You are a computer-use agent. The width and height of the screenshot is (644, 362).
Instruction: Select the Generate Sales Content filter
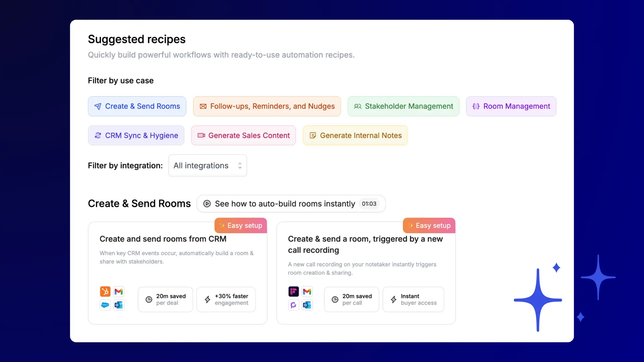(243, 135)
